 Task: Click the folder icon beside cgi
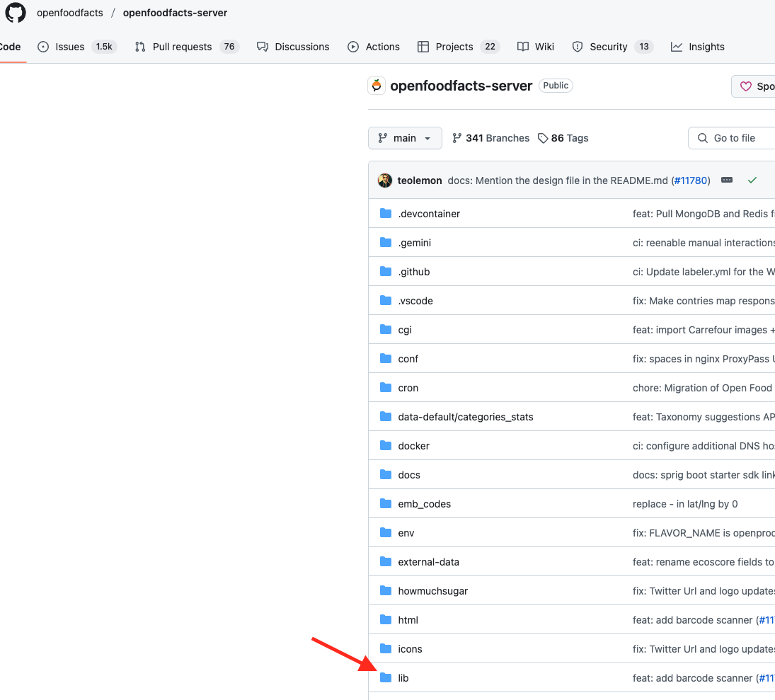coord(386,329)
